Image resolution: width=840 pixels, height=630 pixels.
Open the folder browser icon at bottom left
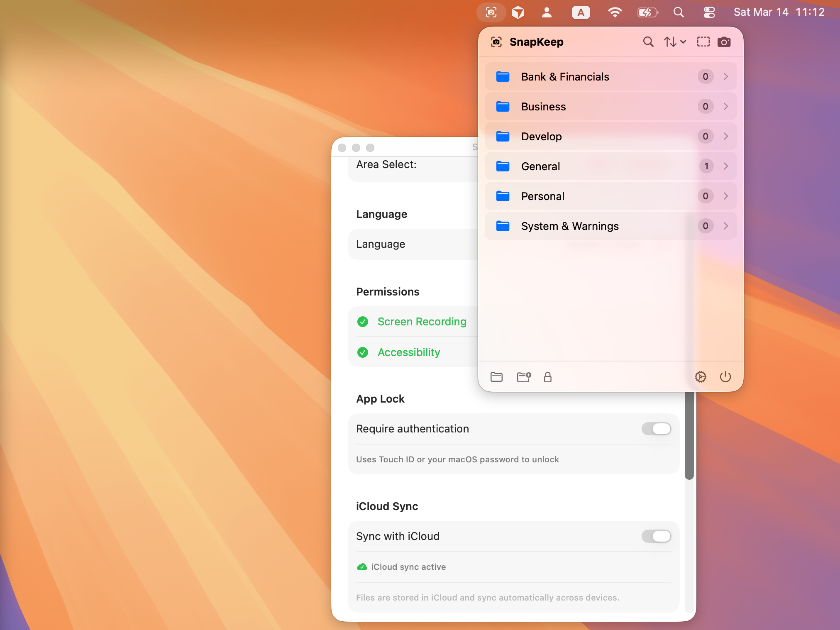coord(497,377)
